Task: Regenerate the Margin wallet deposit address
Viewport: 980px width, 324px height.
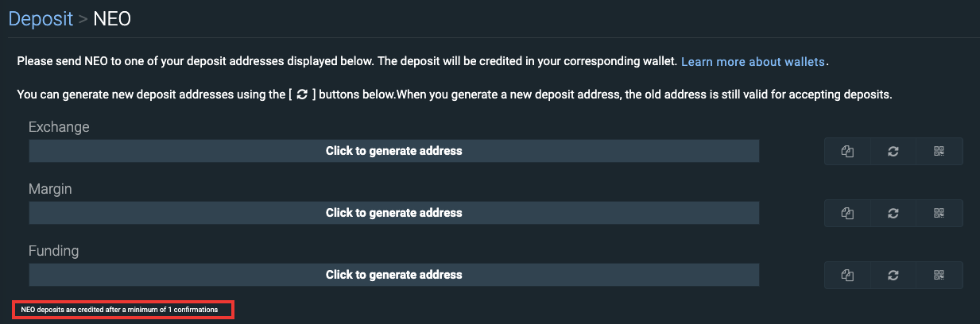Action: pos(893,213)
